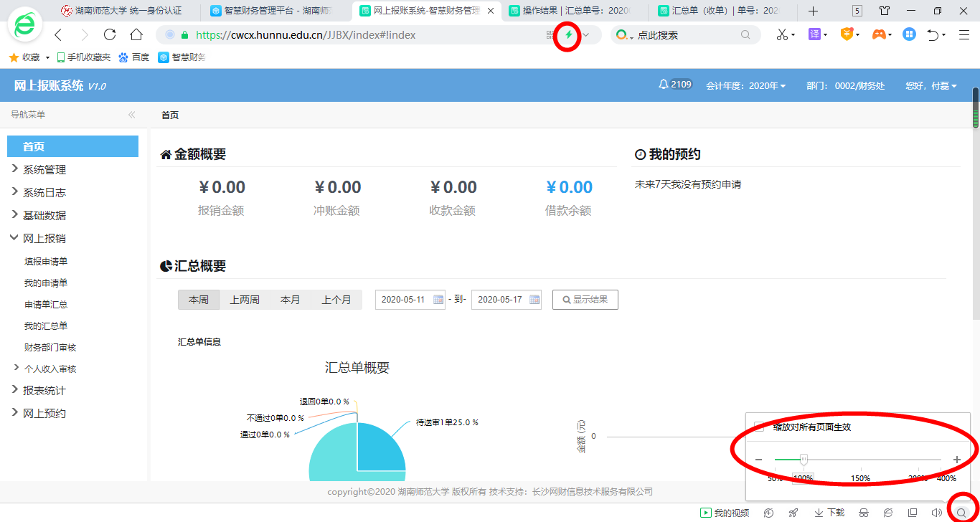Click the speaker mute icon in status bar
980x522 pixels.
tap(936, 513)
